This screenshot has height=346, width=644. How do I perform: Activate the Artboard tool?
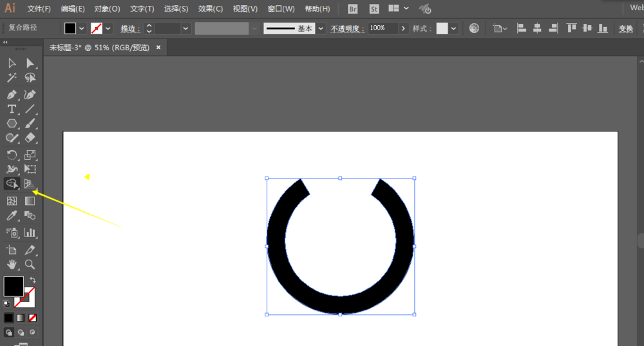[12, 250]
